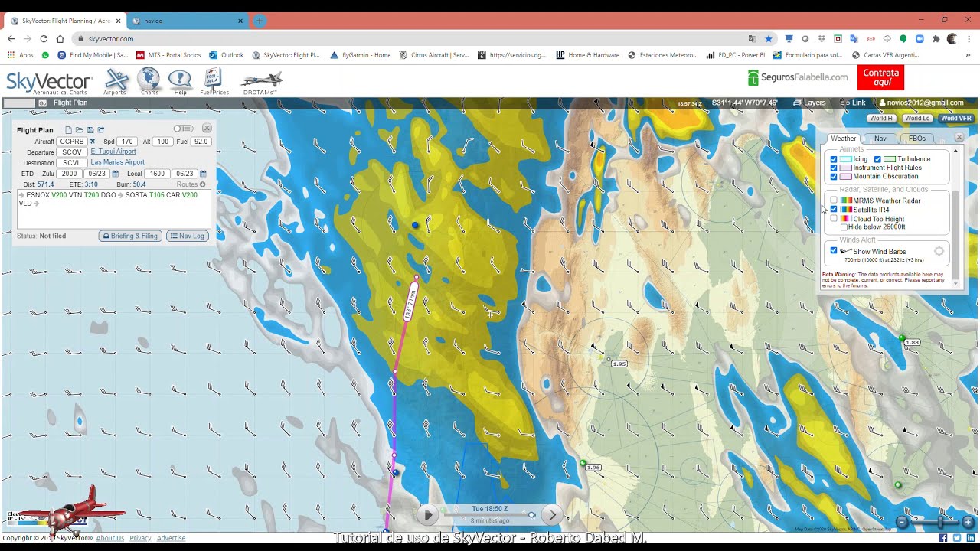Open Las Marias Airport link
Screen dimensions: 980x551
(x=117, y=162)
